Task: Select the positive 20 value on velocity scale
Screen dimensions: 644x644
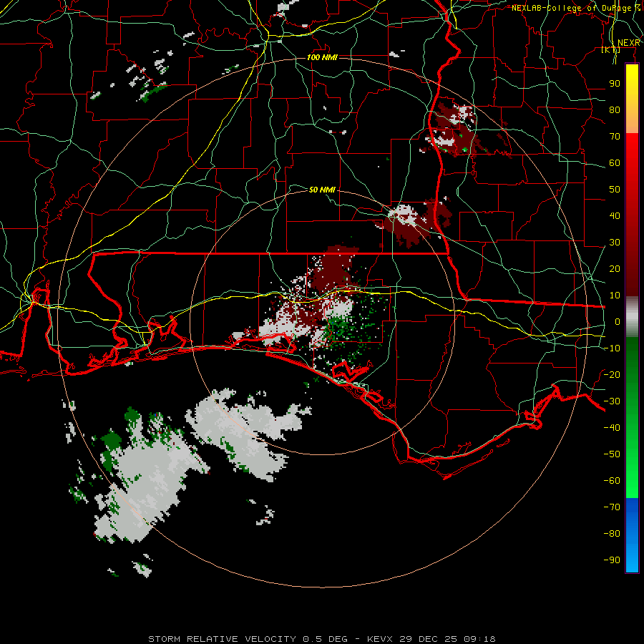Action: (615, 268)
